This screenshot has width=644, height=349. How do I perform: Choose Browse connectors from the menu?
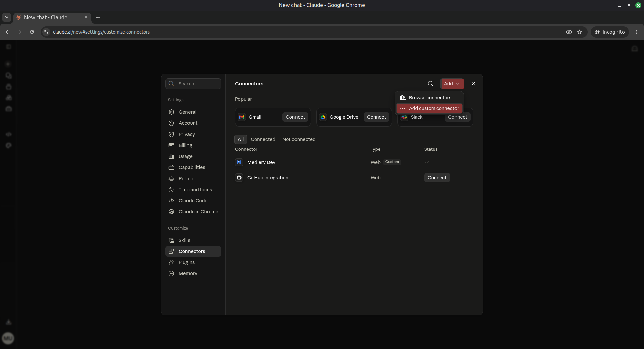(430, 98)
